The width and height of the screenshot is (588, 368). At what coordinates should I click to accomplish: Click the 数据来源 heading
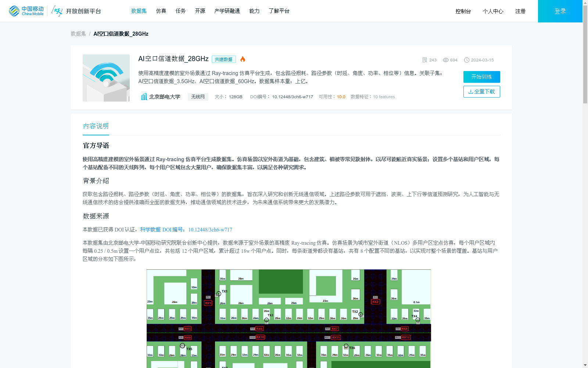pyautogui.click(x=96, y=216)
